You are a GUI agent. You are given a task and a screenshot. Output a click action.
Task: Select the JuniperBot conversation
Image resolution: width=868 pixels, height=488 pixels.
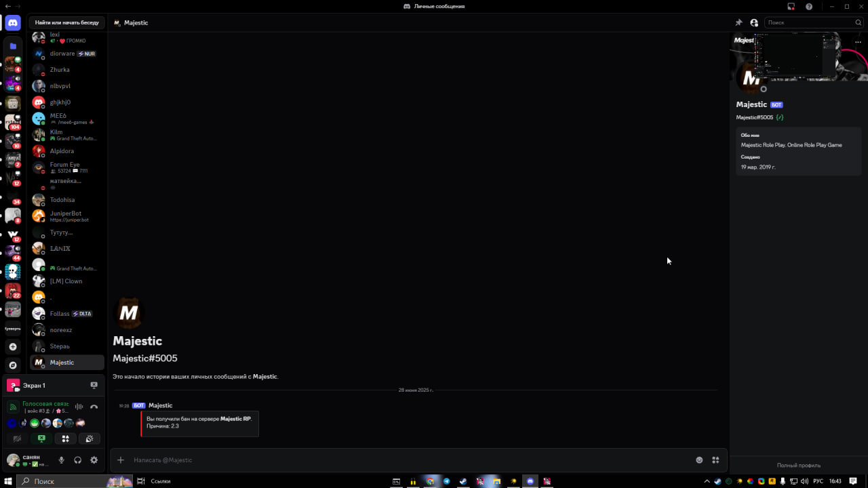(66, 216)
